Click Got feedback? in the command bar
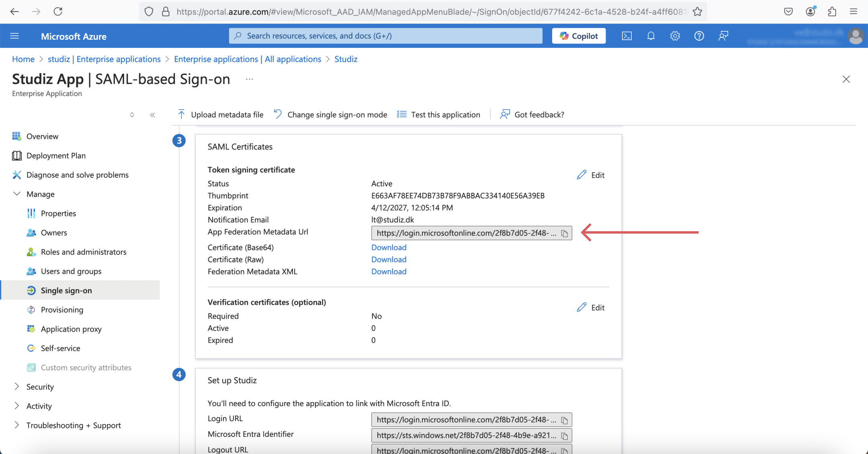This screenshot has width=868, height=454. [532, 115]
